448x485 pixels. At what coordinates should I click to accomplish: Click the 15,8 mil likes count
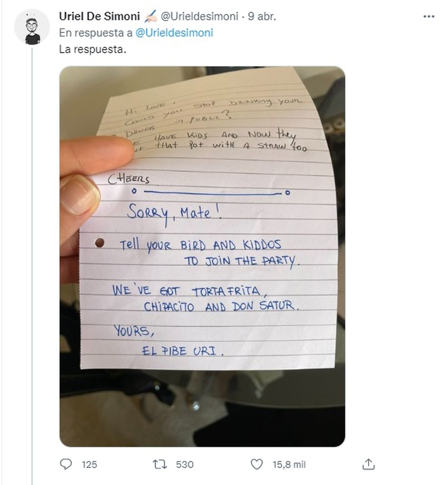pos(289,464)
